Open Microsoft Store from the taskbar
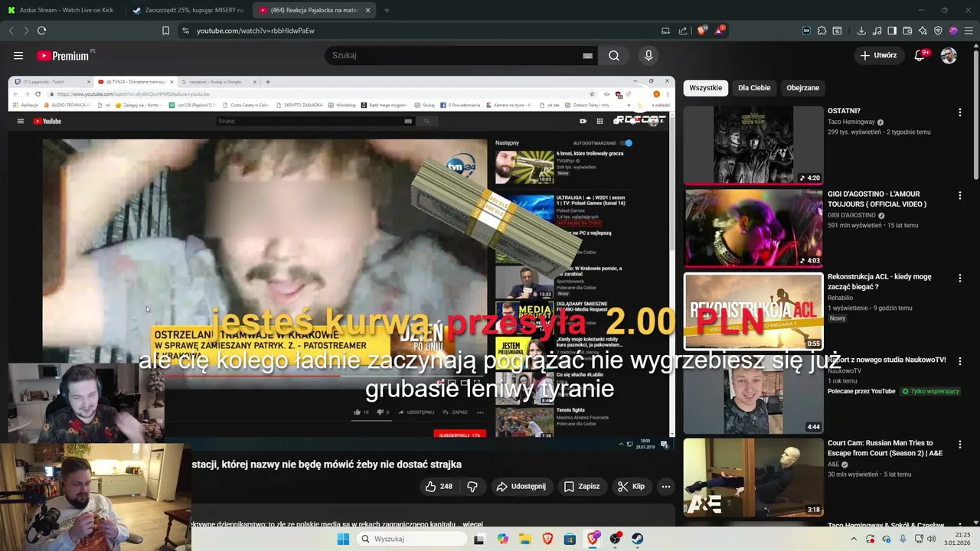The height and width of the screenshot is (551, 980). point(570,539)
